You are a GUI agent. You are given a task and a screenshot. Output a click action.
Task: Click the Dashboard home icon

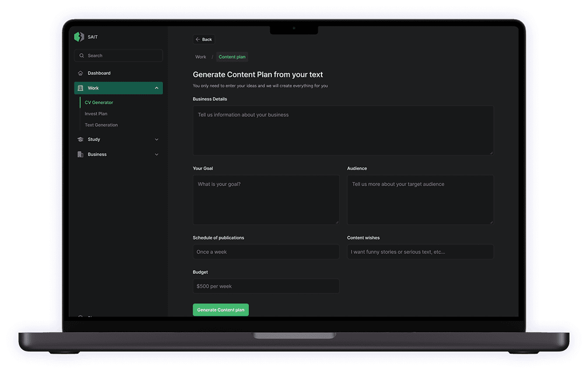tap(80, 73)
